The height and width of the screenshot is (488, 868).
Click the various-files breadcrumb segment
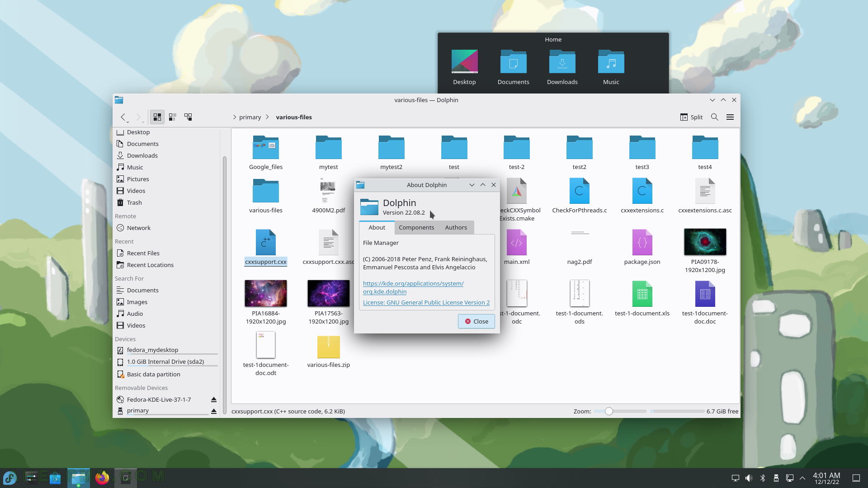click(x=294, y=117)
